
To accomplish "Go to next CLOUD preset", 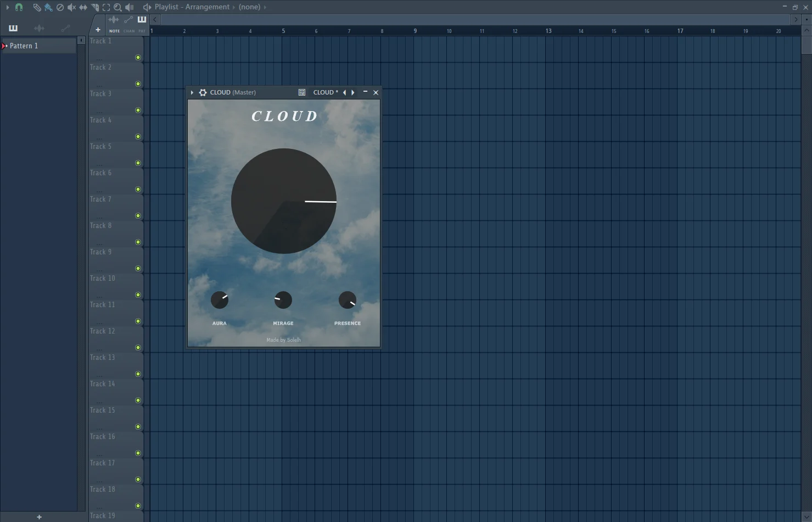I will (352, 92).
